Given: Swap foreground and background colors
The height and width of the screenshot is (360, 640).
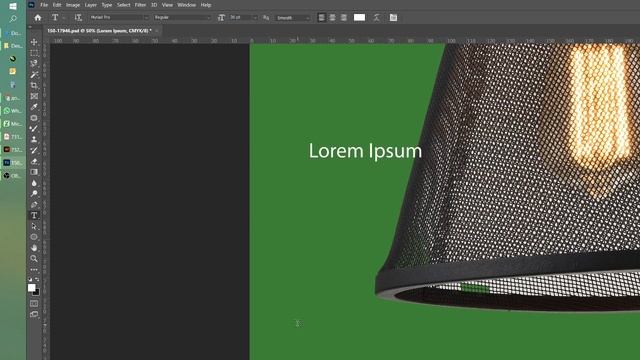Looking at the screenshot, I should pyautogui.click(x=37, y=280).
